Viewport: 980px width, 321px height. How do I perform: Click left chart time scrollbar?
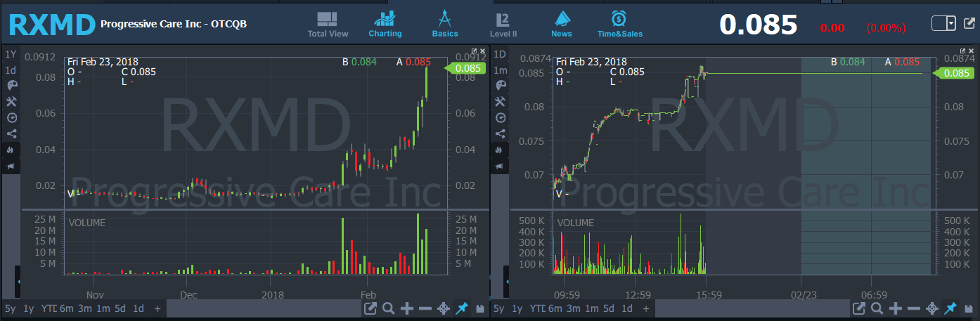(264, 308)
